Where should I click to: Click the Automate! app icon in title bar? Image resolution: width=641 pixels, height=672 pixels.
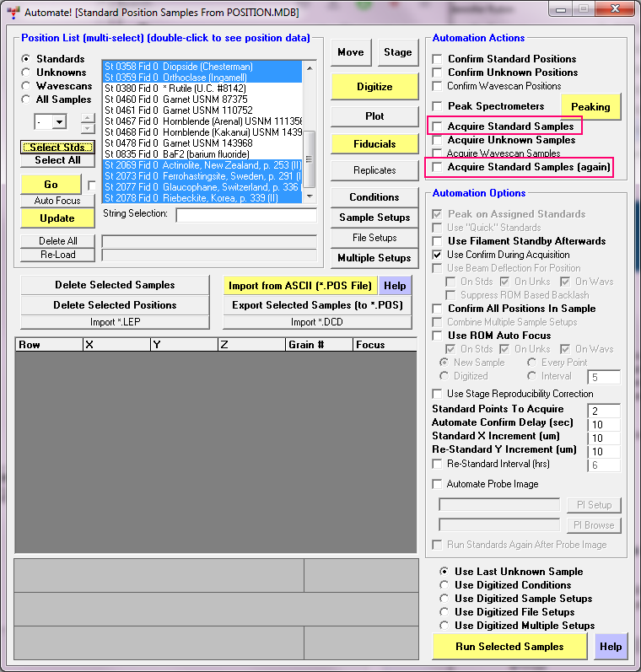[x=13, y=13]
